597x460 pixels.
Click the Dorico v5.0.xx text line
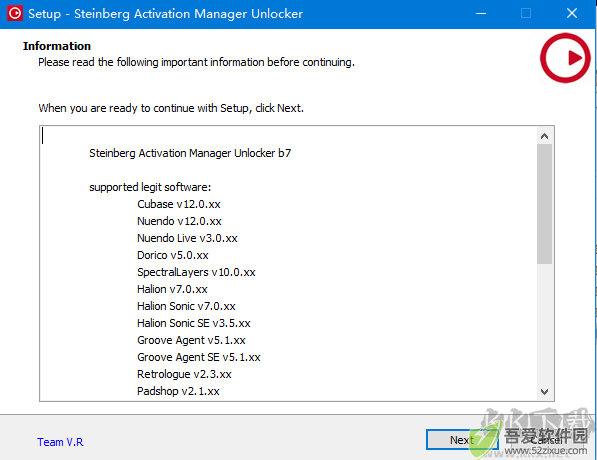tap(172, 255)
